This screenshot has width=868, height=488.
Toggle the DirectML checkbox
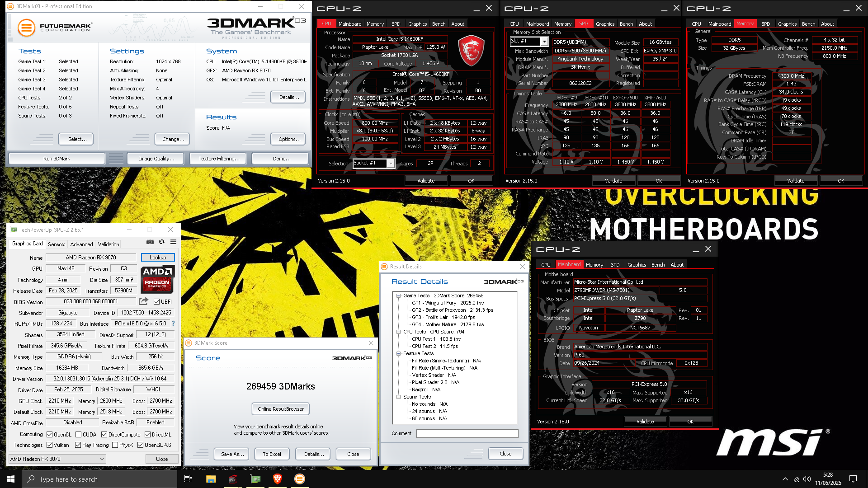click(x=148, y=435)
